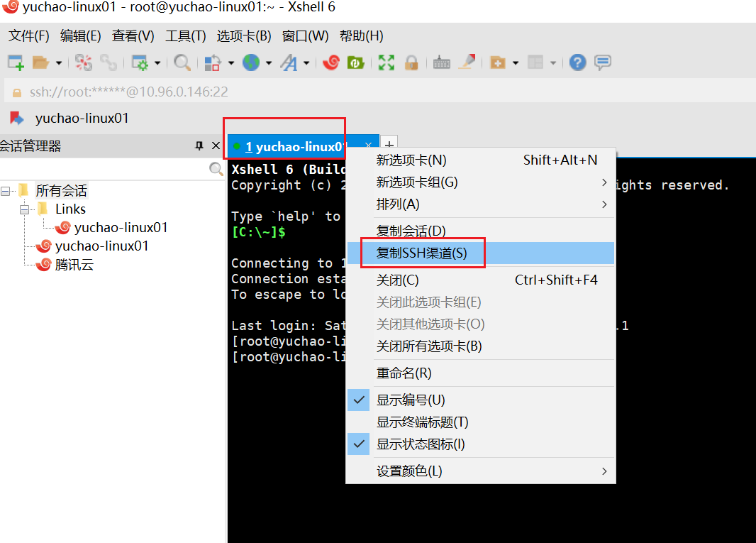Open Help via blue question mark icon

tap(578, 62)
